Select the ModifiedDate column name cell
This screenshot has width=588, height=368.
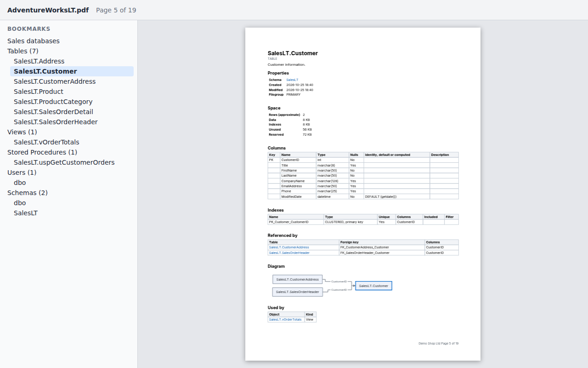point(298,196)
